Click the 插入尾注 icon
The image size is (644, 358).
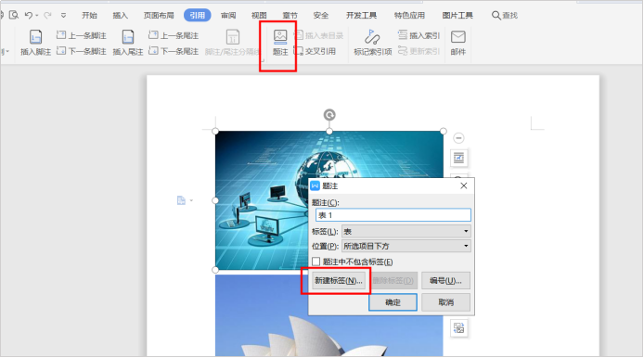tap(128, 37)
